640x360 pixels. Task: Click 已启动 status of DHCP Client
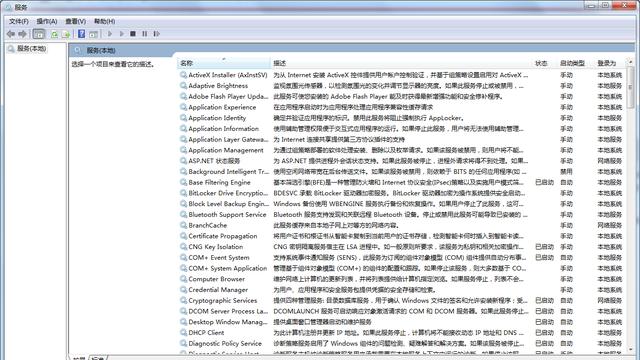pos(544,333)
